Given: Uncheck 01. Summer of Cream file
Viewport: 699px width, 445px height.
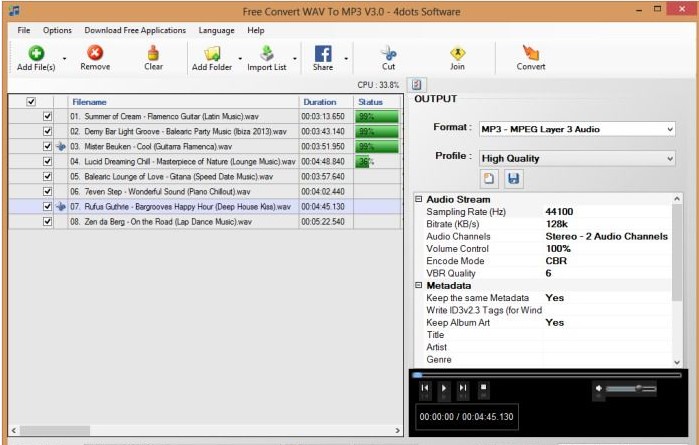Looking at the screenshot, I should click(x=47, y=116).
